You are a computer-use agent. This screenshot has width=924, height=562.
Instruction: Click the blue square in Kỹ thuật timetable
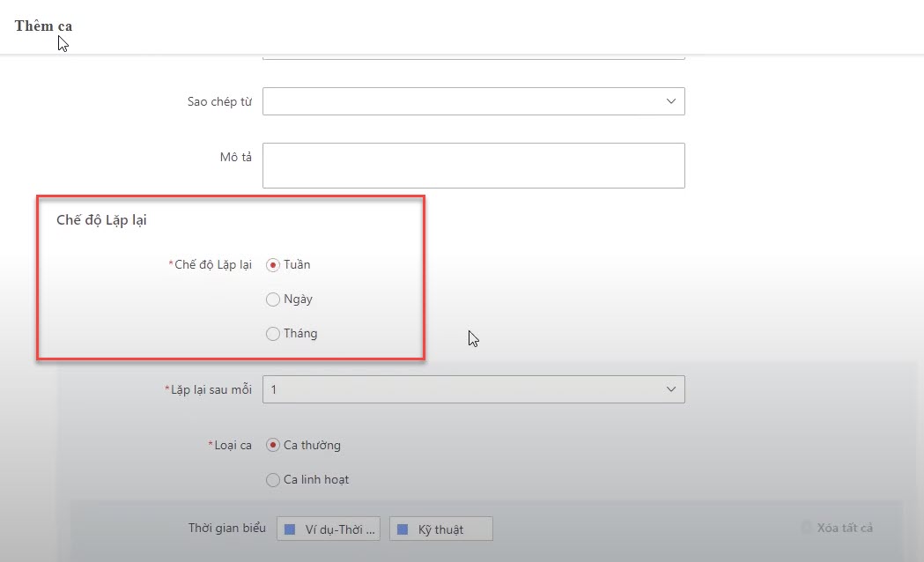(403, 529)
